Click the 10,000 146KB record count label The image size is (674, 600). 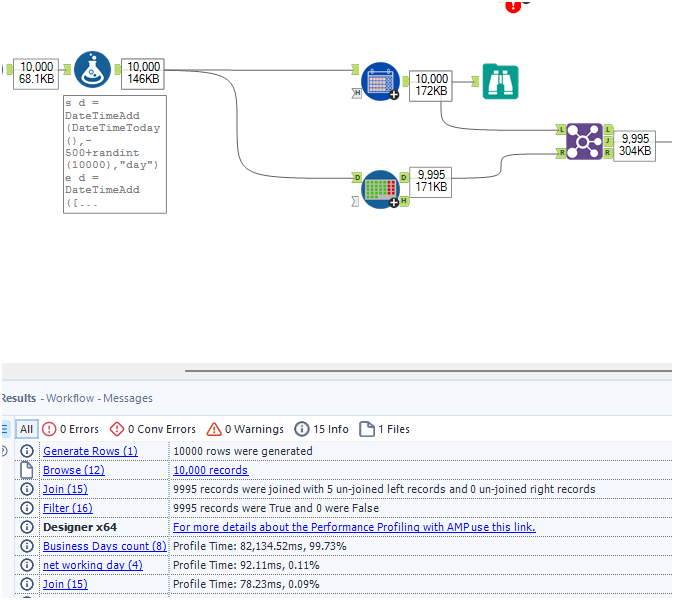[x=143, y=73]
